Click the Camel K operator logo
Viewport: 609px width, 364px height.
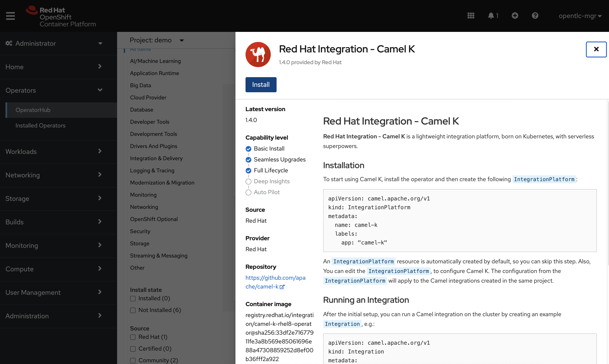click(258, 55)
